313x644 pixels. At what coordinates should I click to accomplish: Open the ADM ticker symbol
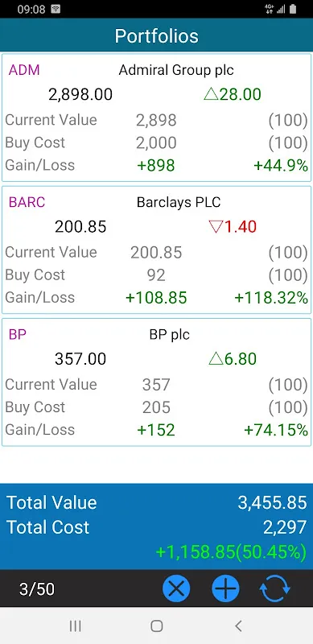point(24,70)
